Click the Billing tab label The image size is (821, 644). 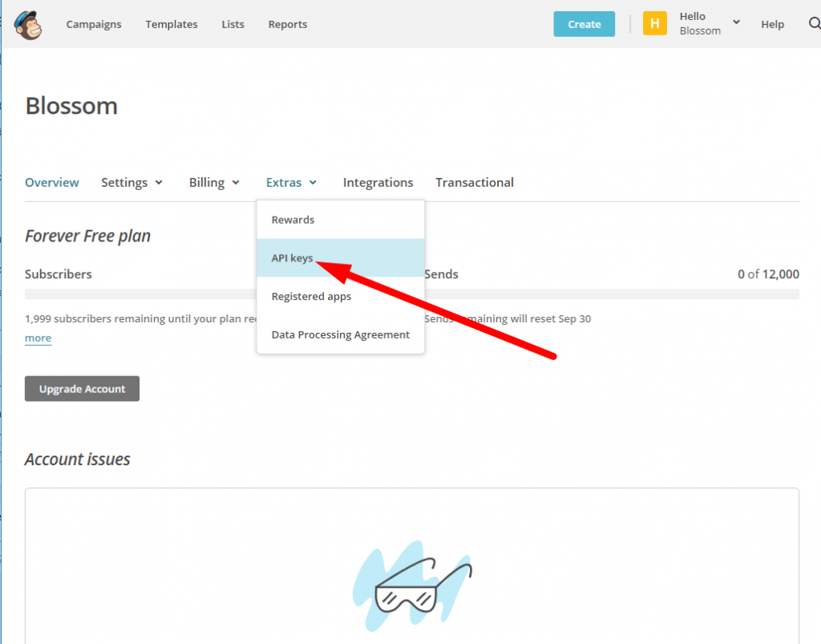coord(206,182)
